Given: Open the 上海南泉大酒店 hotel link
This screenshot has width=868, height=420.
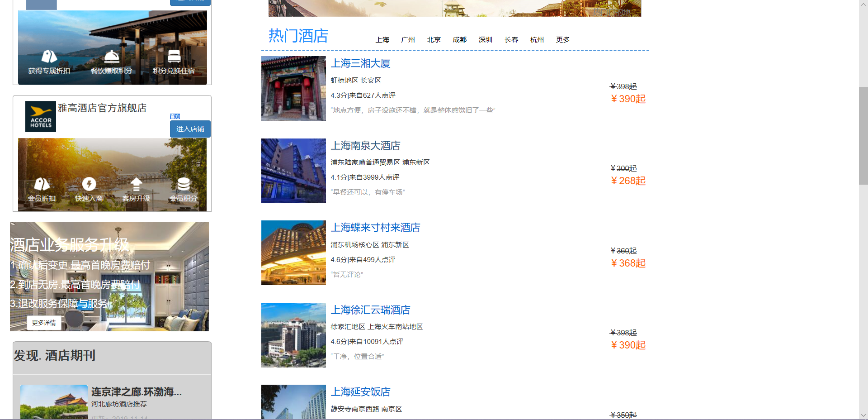Looking at the screenshot, I should pyautogui.click(x=365, y=146).
